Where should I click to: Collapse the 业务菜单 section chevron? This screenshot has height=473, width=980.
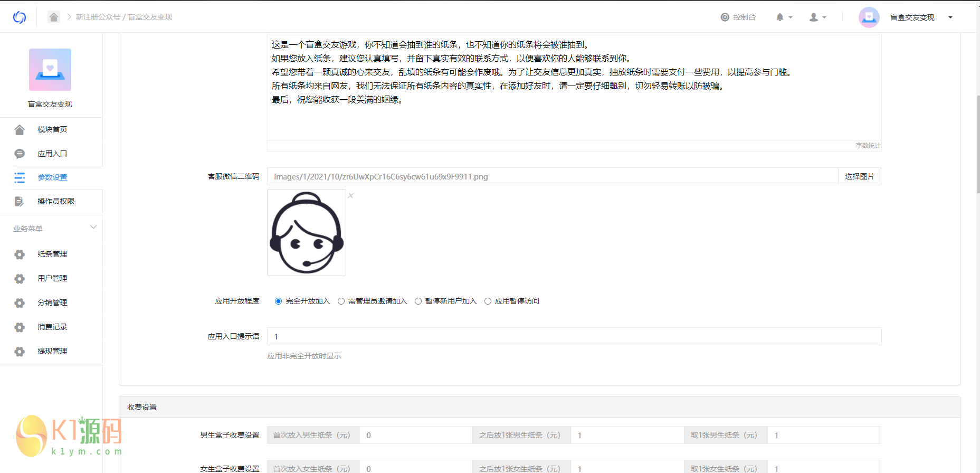pos(93,228)
